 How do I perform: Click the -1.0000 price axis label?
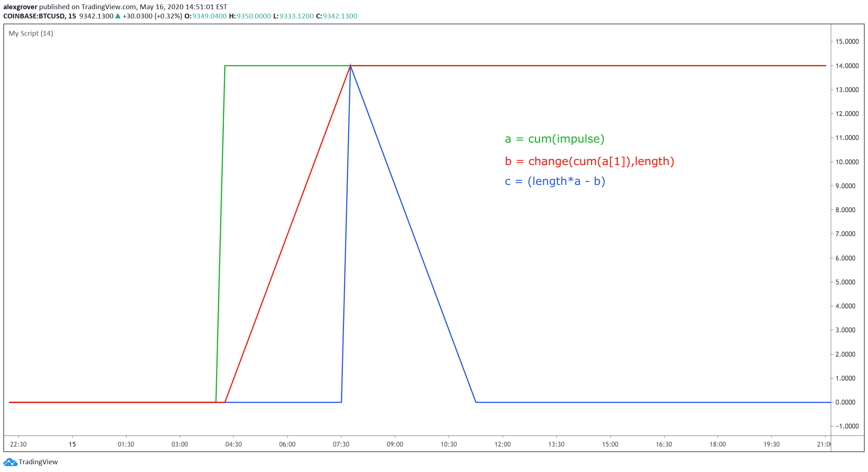tap(847, 426)
